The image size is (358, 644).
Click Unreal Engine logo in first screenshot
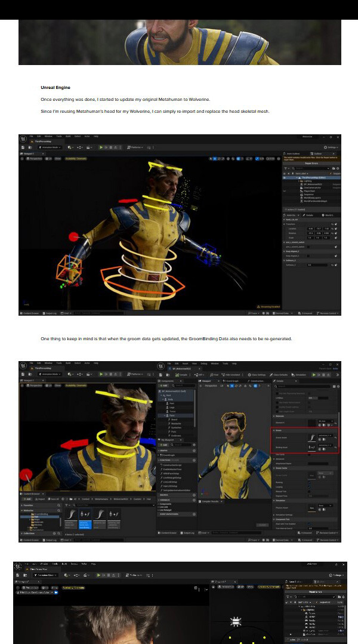pos(23,139)
